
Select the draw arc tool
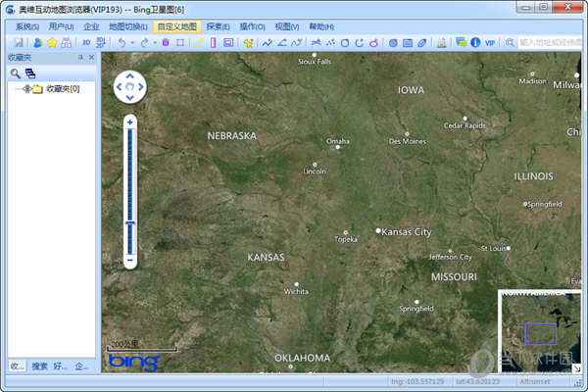point(359,43)
